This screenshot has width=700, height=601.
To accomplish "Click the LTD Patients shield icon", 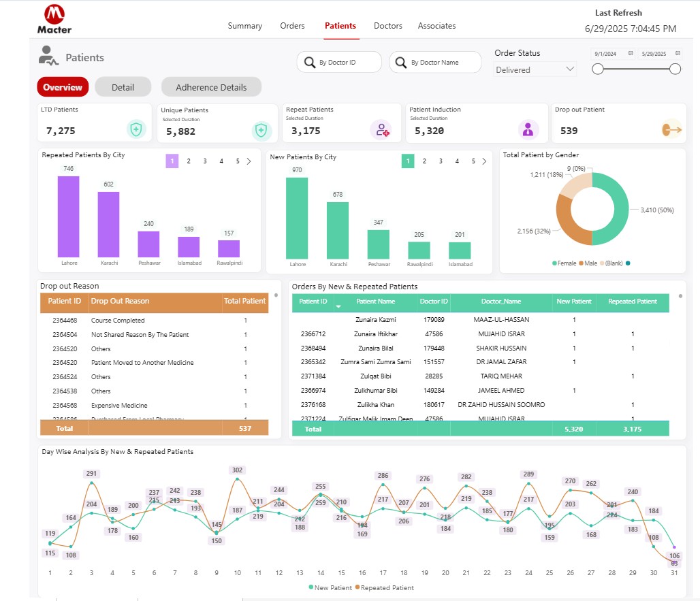I will (137, 129).
